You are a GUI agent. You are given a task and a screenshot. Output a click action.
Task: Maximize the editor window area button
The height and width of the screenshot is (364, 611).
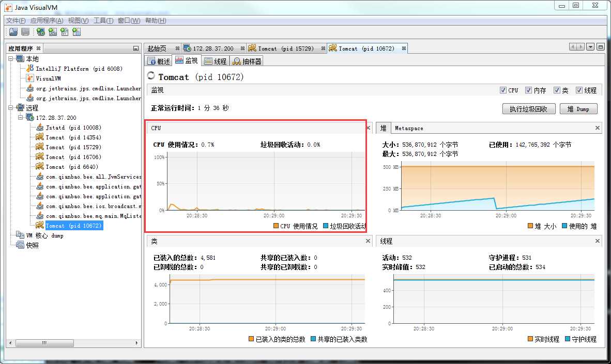[x=601, y=47]
